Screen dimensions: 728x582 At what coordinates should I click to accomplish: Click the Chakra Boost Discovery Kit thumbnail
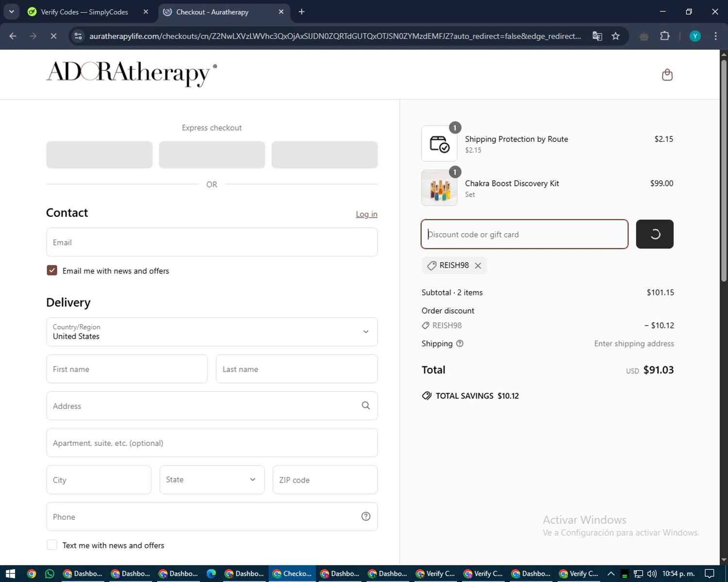(x=439, y=188)
